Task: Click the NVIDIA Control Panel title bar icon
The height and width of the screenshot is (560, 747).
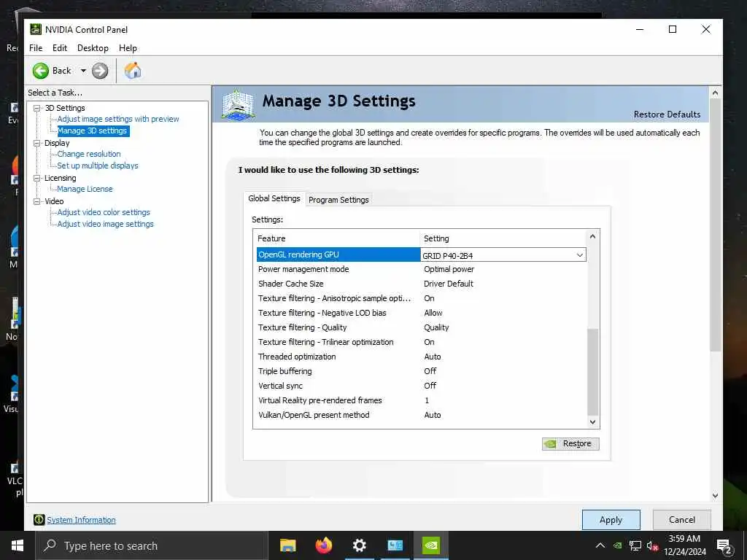Action: tap(36, 29)
